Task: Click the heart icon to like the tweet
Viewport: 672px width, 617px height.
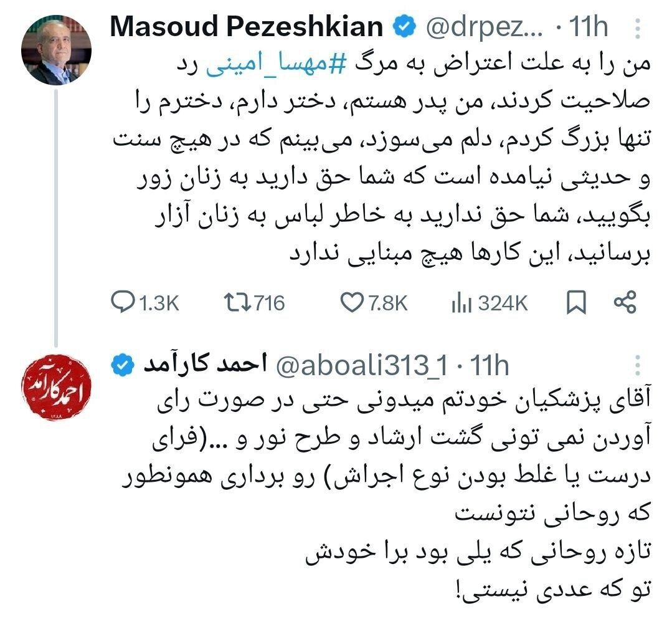Action: 352,302
